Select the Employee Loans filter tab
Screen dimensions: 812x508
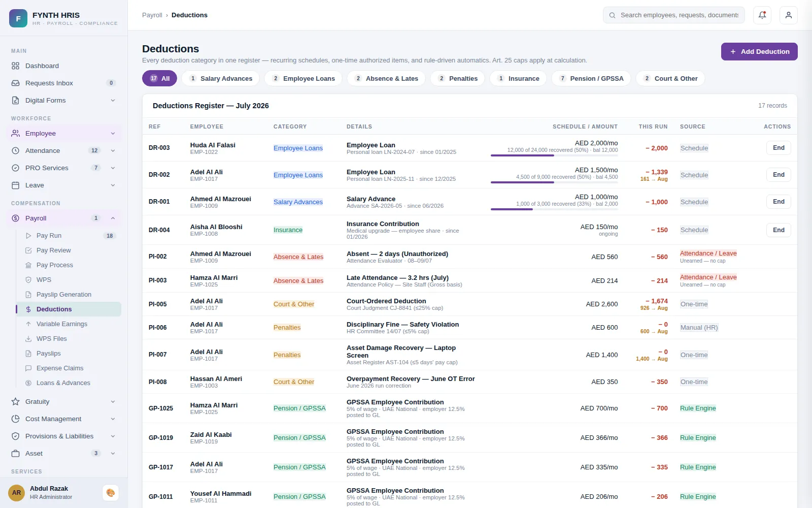click(x=303, y=79)
